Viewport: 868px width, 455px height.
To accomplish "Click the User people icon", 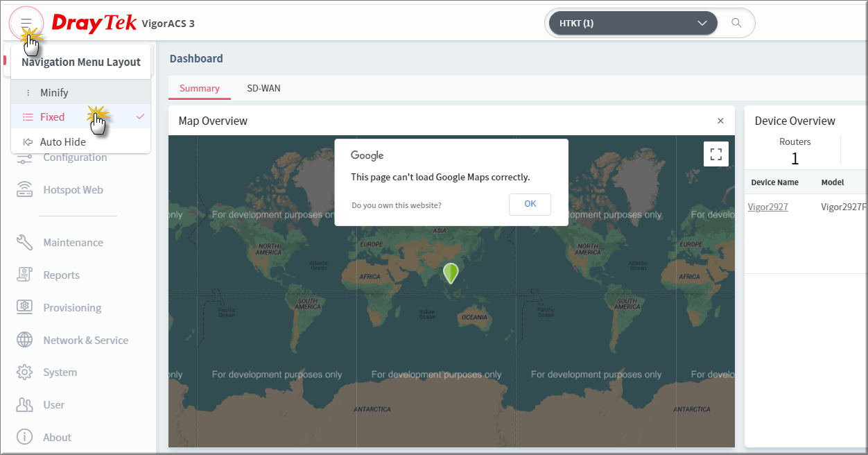I will [25, 404].
